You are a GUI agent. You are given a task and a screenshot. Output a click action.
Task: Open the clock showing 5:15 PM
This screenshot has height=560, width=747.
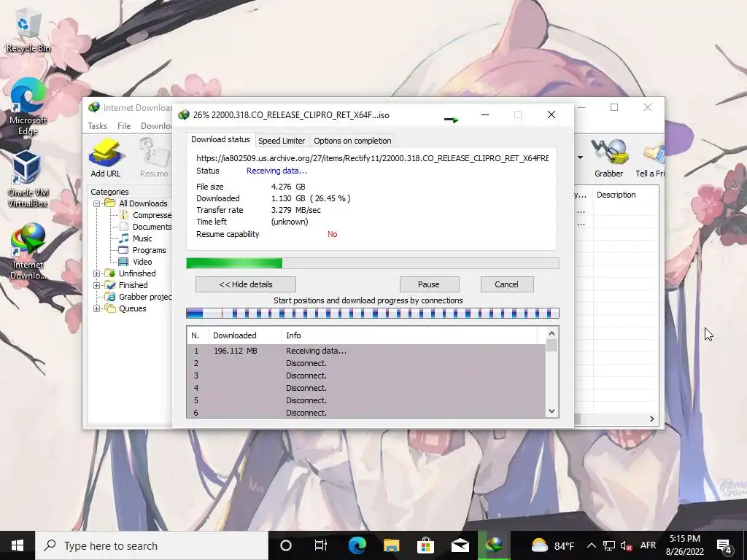click(684, 545)
